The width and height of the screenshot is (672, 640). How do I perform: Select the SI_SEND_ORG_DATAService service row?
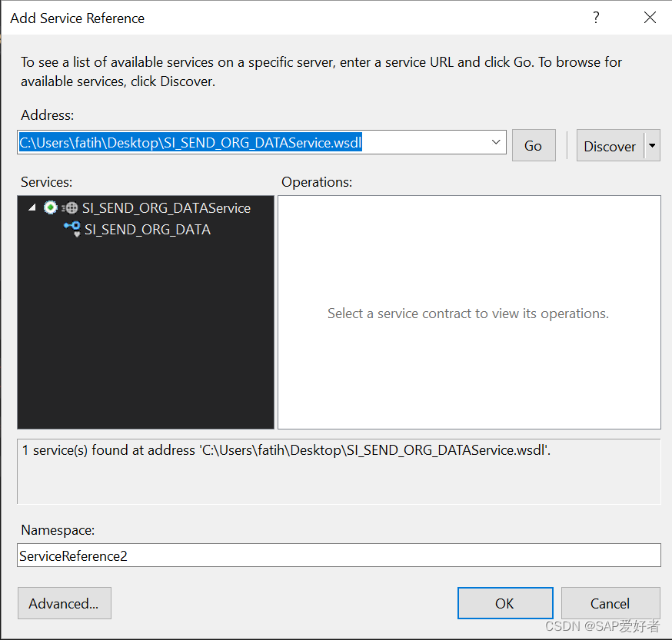coord(166,208)
